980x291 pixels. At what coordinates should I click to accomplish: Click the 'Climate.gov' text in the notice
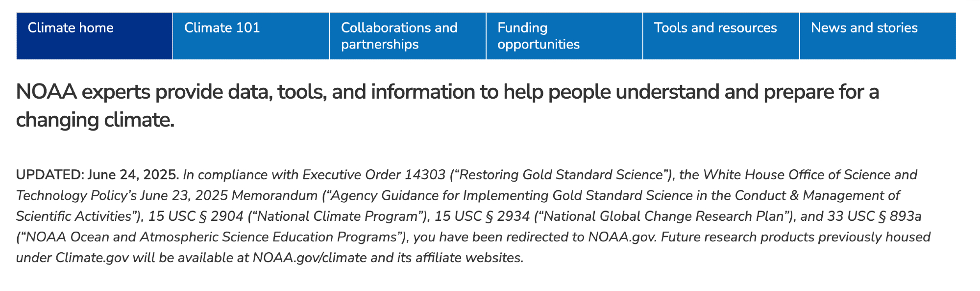(93, 258)
